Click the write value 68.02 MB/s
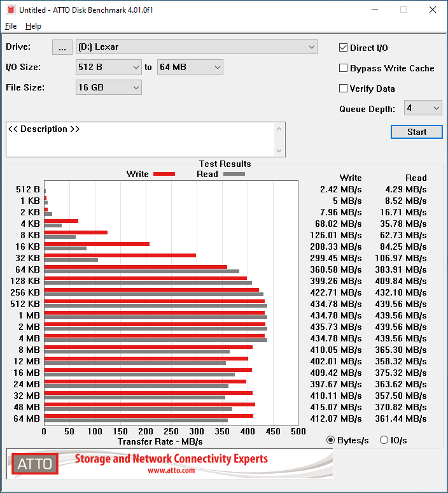Screen dimensions: 448x493 [339, 224]
